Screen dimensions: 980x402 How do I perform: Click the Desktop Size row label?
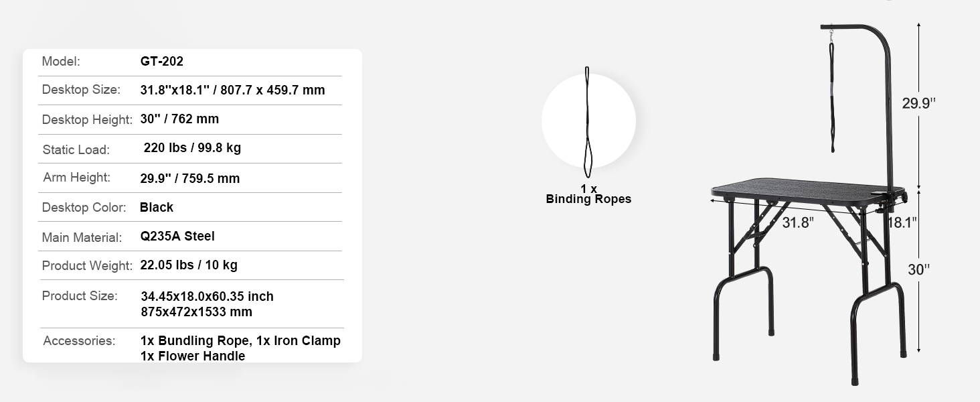(x=81, y=90)
